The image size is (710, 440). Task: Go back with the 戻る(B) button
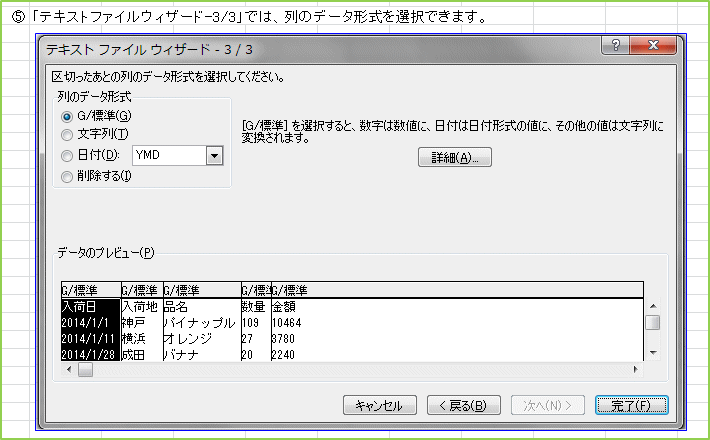point(464,405)
